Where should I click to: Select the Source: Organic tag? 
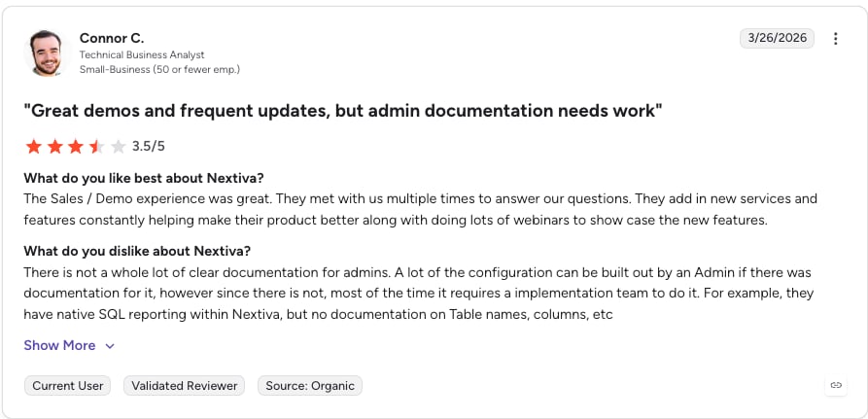tap(310, 386)
